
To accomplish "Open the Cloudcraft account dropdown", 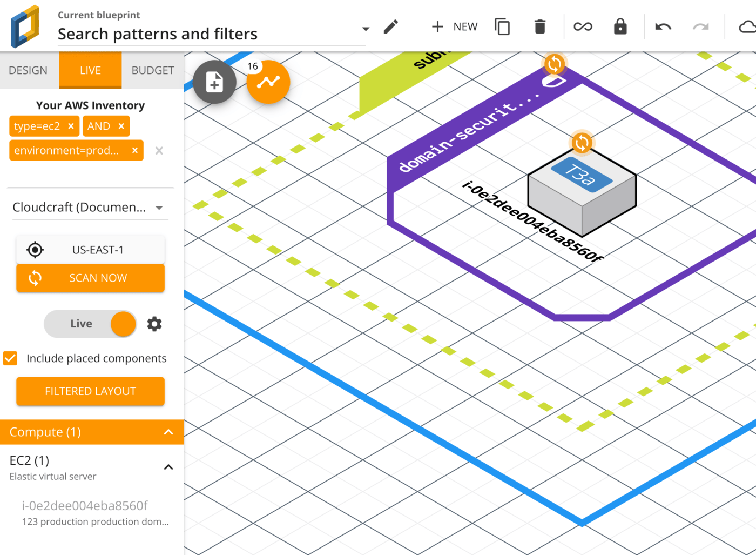I will tap(90, 208).
